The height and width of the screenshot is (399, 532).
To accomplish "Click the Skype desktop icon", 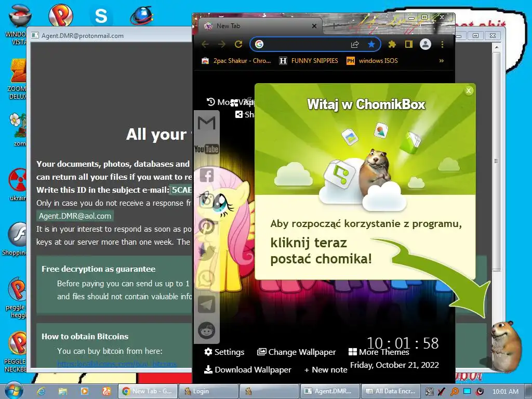I will click(x=100, y=16).
